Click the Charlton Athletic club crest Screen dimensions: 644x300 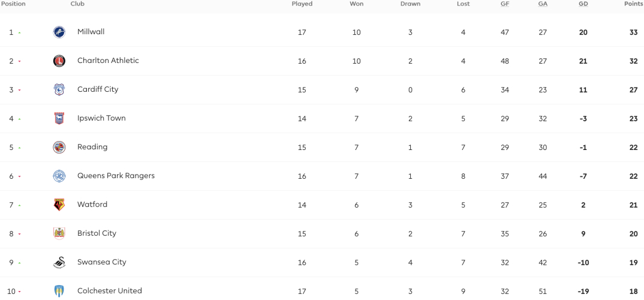coord(59,61)
